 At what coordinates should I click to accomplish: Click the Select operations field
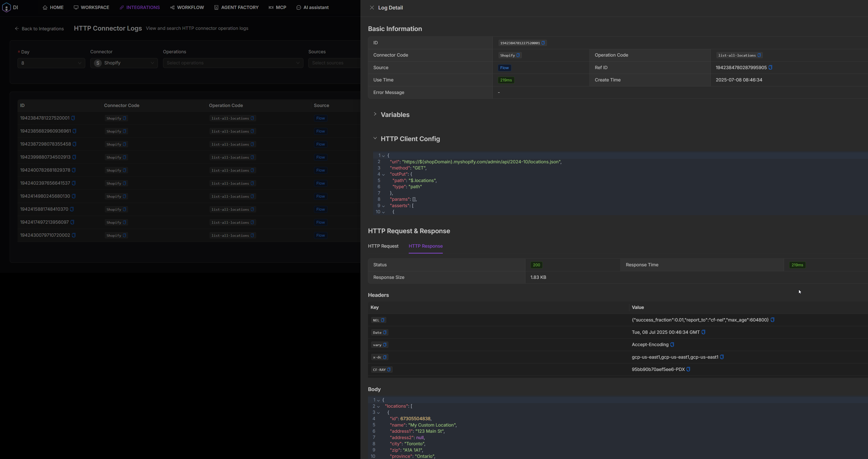click(232, 63)
